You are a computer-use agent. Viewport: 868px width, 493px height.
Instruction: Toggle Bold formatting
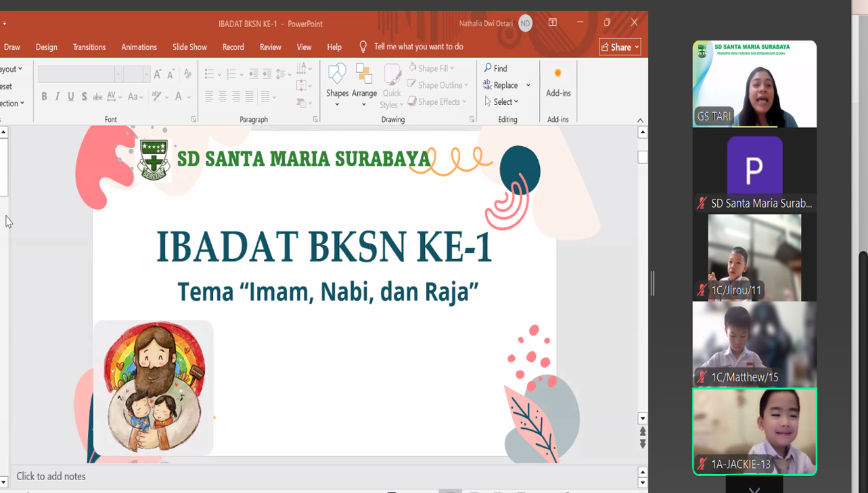[44, 97]
